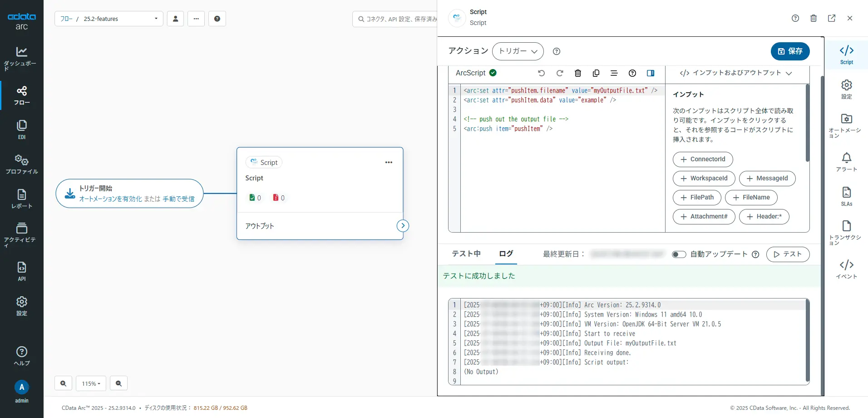Open Script panel in a new window
Screen dimensions: 868x418
832,18
